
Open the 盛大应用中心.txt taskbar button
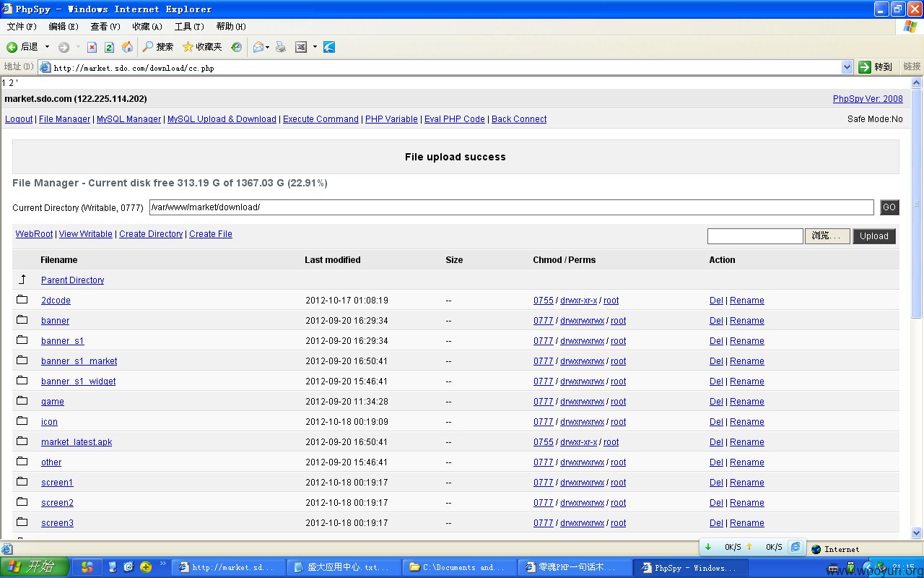pos(344,568)
